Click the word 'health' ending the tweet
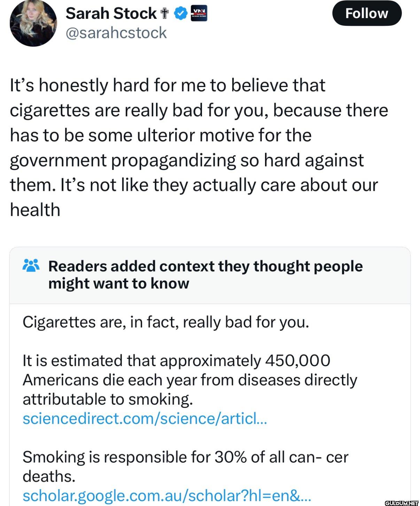 35,210
